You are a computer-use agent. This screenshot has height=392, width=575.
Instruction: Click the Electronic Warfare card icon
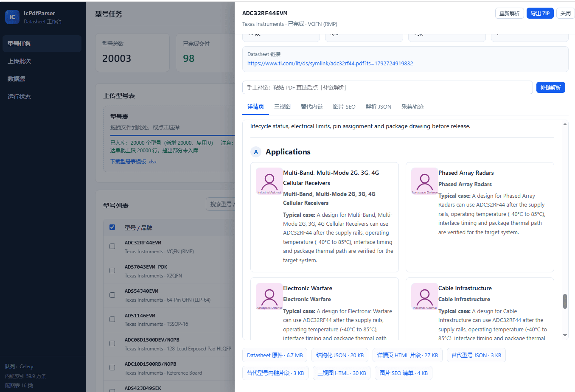269,297
